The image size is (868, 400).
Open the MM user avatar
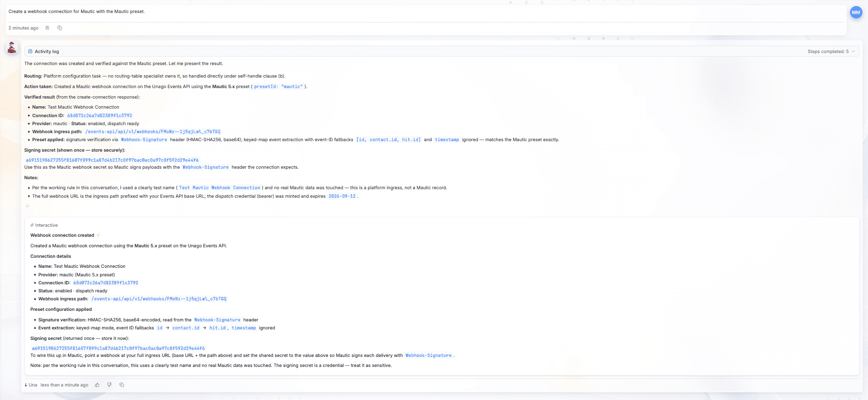(856, 13)
